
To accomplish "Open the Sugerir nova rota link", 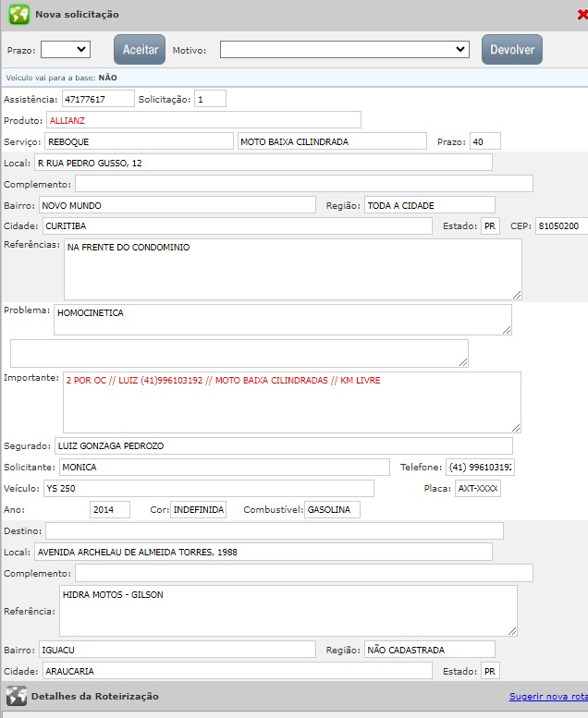I will (x=547, y=697).
